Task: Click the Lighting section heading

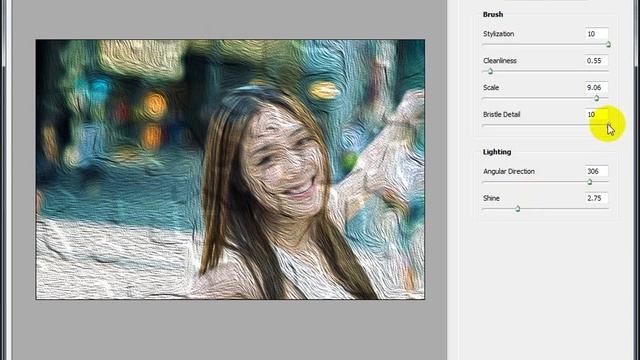Action: 497,152
